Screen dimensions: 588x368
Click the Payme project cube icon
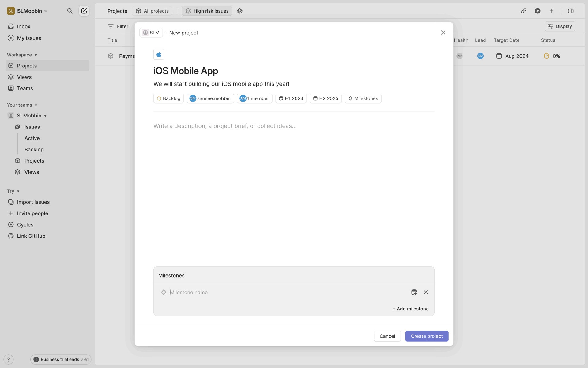111,56
